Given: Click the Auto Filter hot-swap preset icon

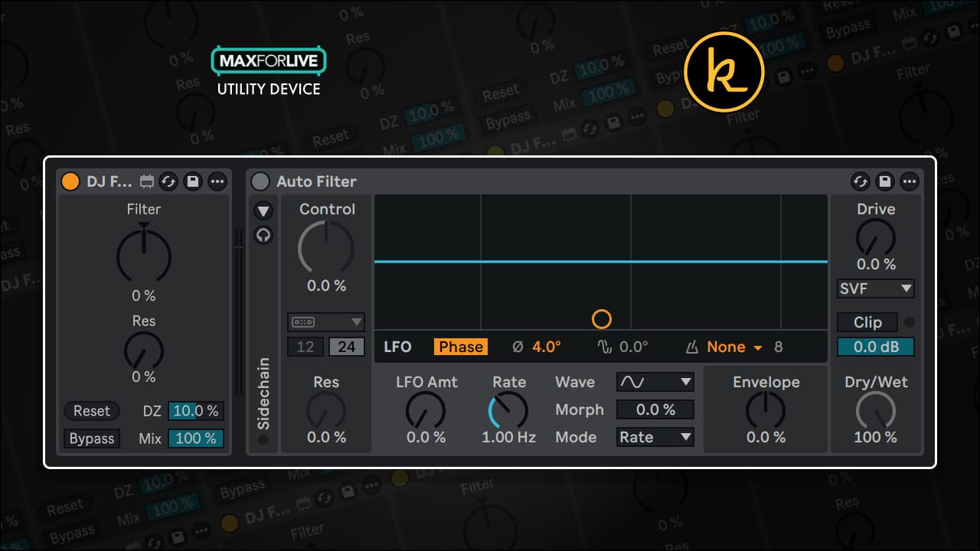Looking at the screenshot, I should [x=861, y=181].
